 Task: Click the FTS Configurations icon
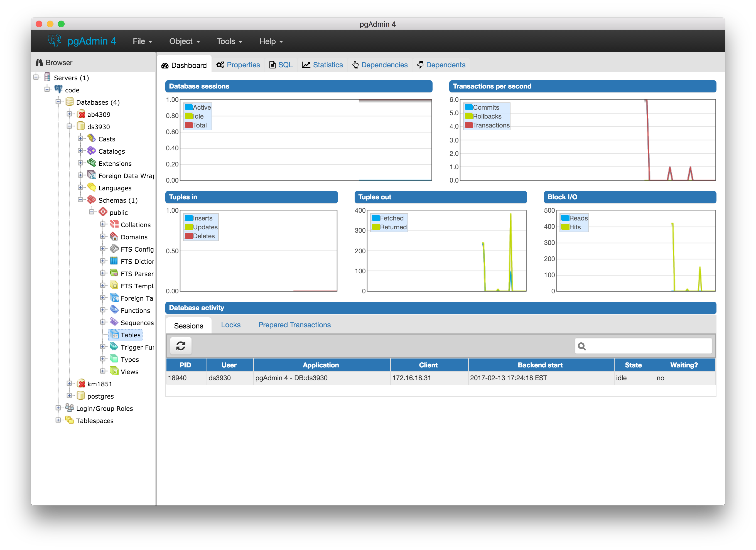click(114, 249)
